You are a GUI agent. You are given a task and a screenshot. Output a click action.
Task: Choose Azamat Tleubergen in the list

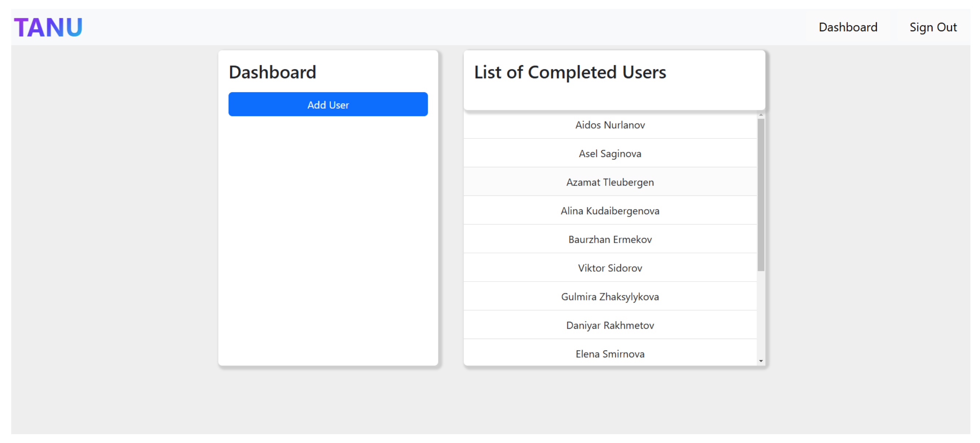(x=609, y=182)
